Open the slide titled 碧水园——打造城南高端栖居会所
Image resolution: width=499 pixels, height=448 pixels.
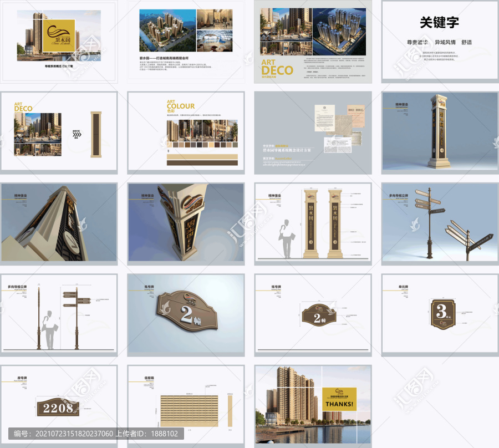point(186,42)
